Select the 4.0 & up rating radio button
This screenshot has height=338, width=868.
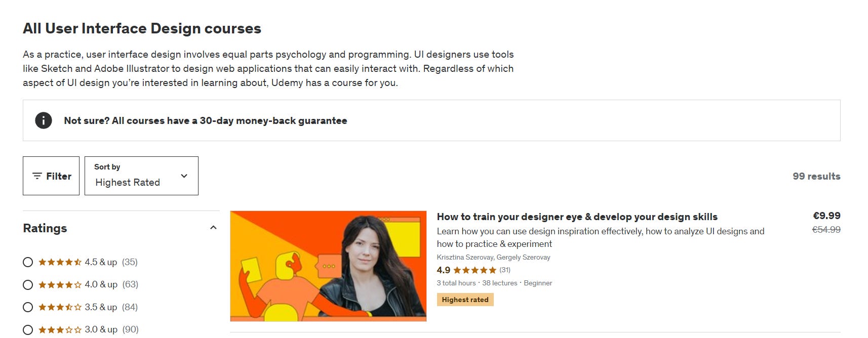(28, 285)
